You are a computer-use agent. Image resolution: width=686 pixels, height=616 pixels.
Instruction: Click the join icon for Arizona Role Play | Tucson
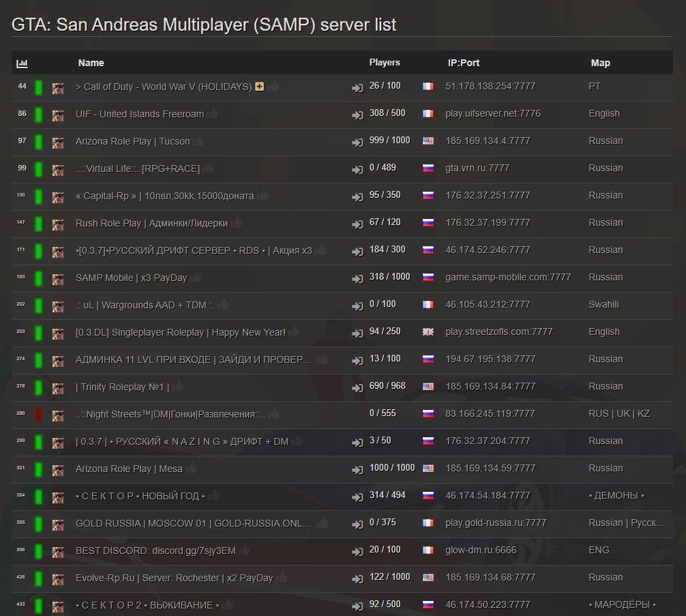(x=357, y=142)
